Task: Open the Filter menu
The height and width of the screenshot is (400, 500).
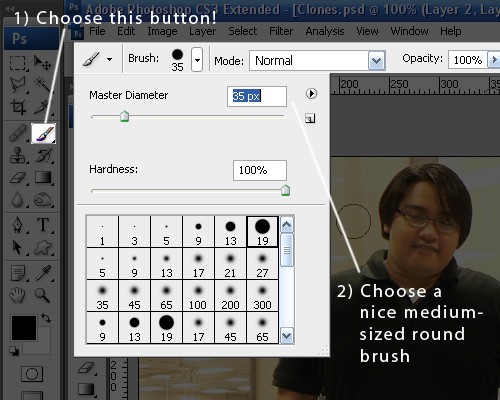Action: point(281,31)
